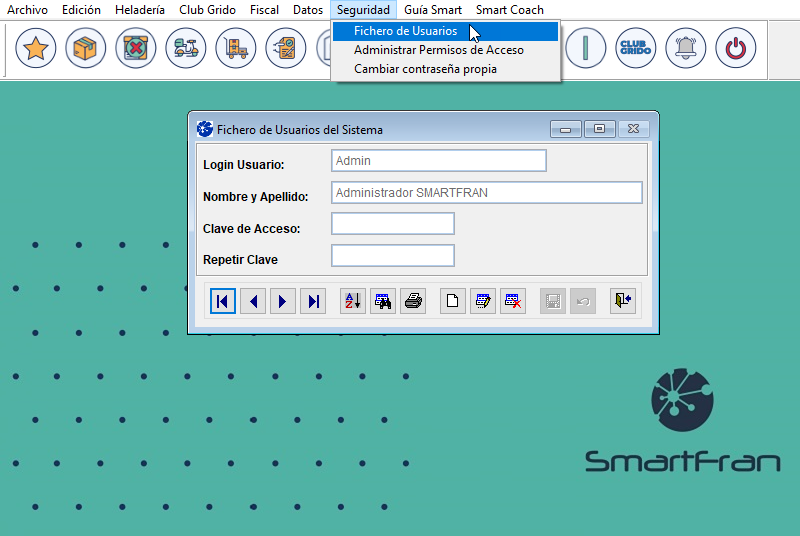
Task: Edit current record with pencil icon
Action: (483, 301)
